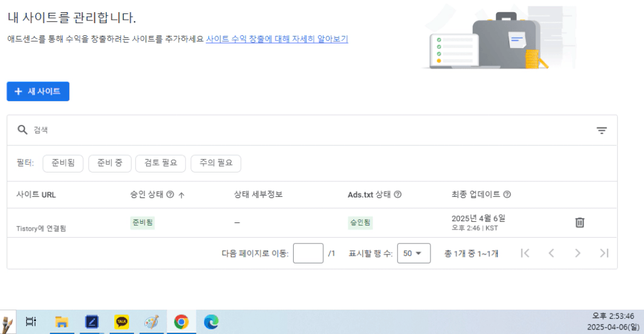Open the Paint palette app in taskbar
The height and width of the screenshot is (334, 644).
click(x=151, y=322)
